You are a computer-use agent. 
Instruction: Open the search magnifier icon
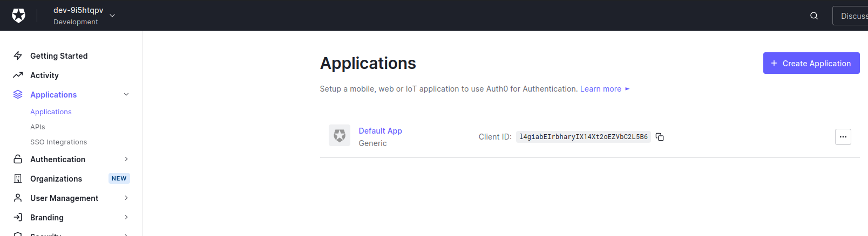click(814, 16)
